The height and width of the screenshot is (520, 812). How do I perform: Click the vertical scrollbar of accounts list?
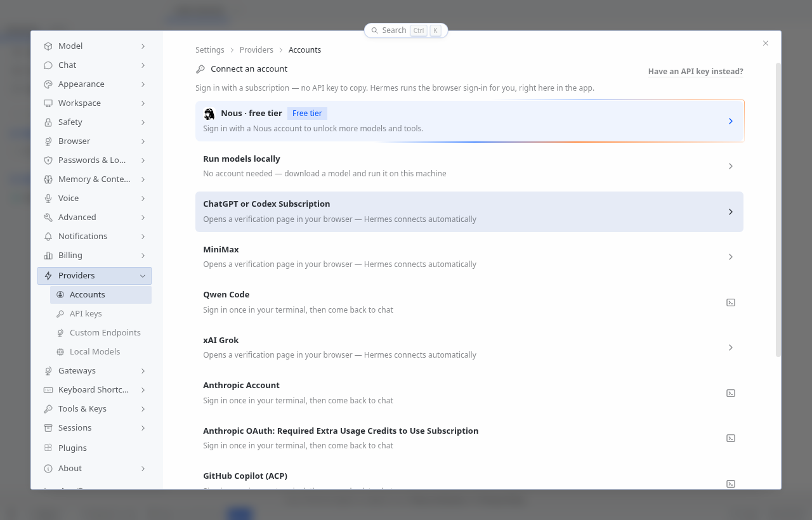(778, 209)
